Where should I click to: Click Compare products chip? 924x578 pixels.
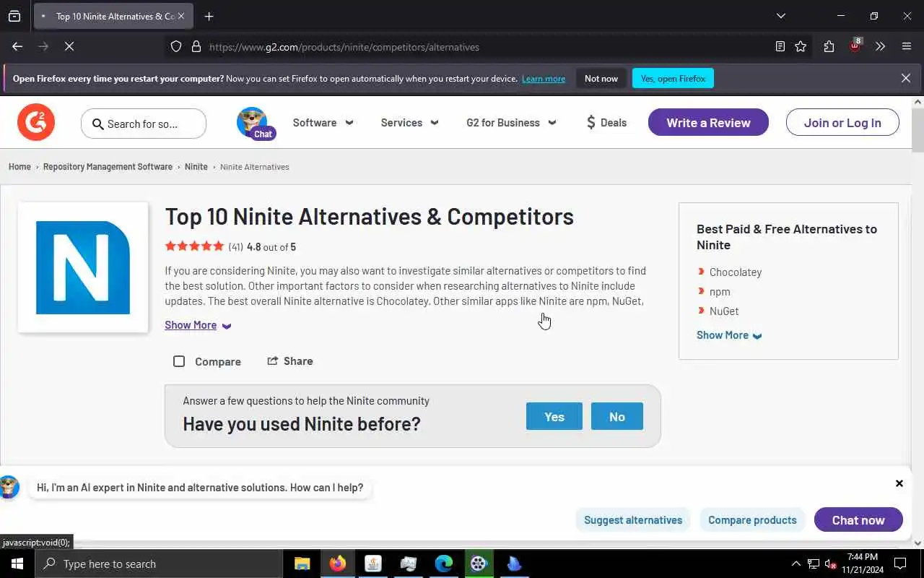pos(752,519)
